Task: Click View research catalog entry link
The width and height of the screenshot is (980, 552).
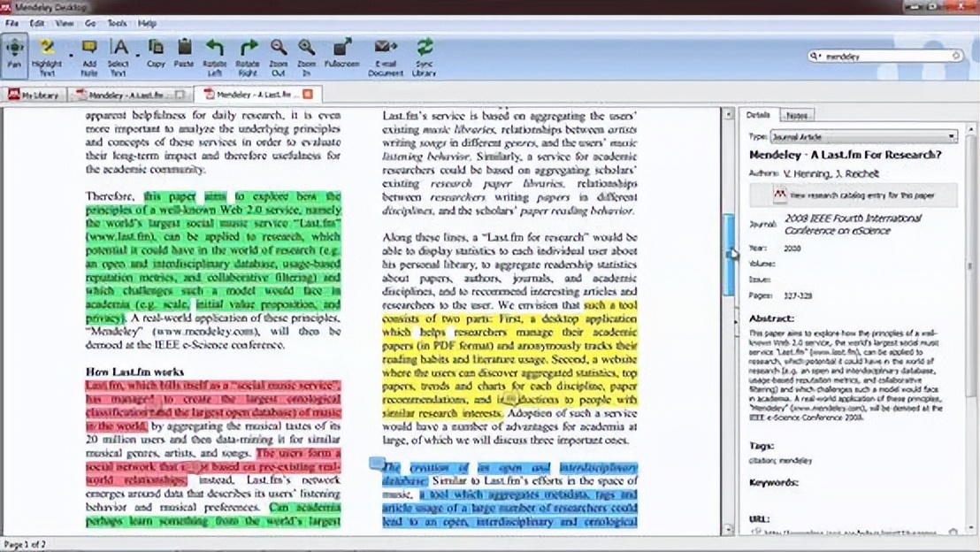Action: [x=854, y=195]
